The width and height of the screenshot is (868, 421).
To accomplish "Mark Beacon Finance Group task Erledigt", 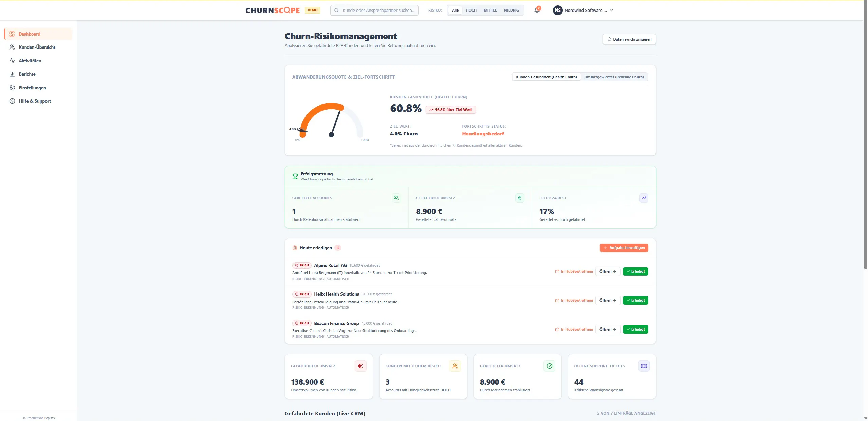I will (635, 329).
